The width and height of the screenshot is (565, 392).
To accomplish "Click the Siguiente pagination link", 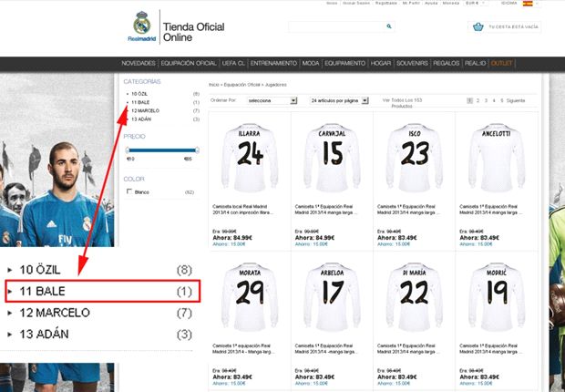I will (516, 100).
